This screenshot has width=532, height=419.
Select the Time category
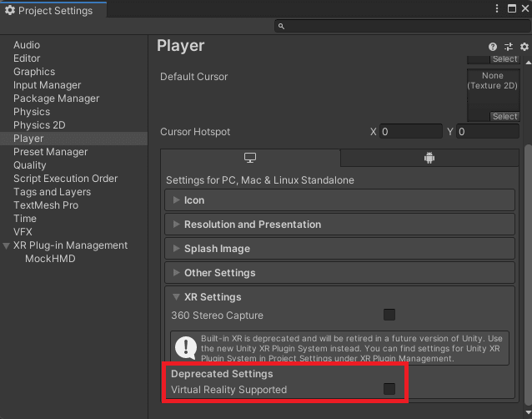[25, 219]
